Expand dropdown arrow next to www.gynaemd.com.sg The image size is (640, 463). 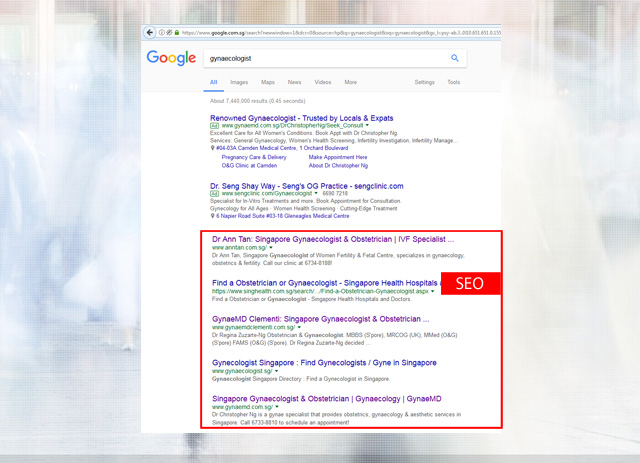277,407
